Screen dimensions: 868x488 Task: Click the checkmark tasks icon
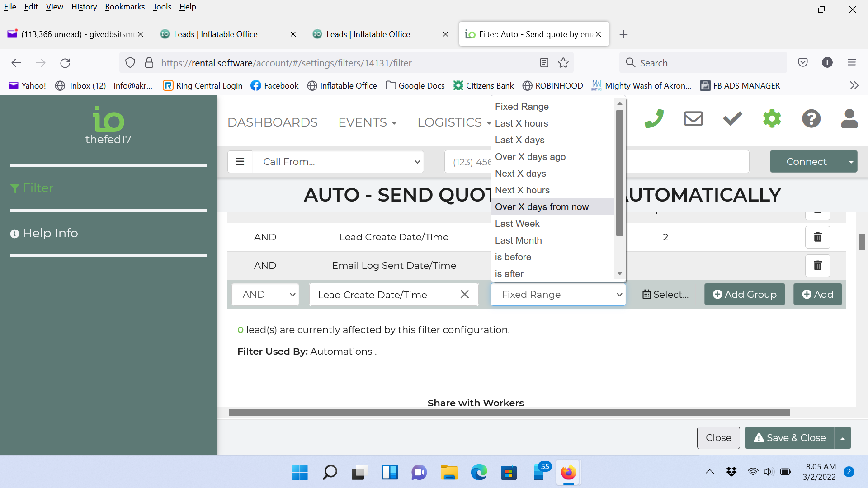pos(732,119)
